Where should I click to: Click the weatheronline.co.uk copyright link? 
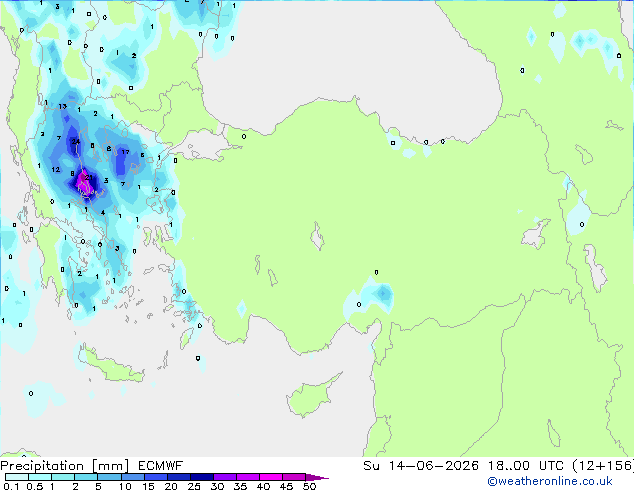pos(549,481)
